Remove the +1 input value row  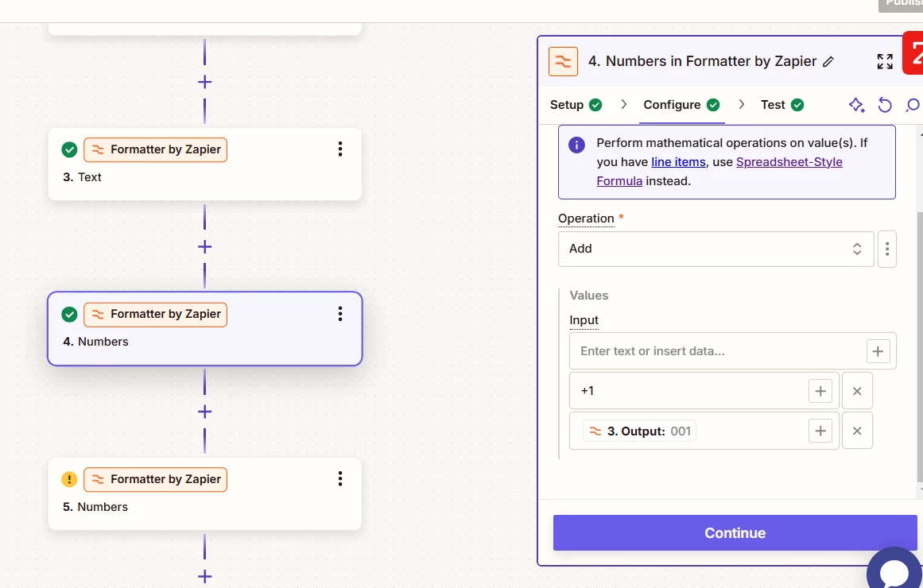coord(857,391)
